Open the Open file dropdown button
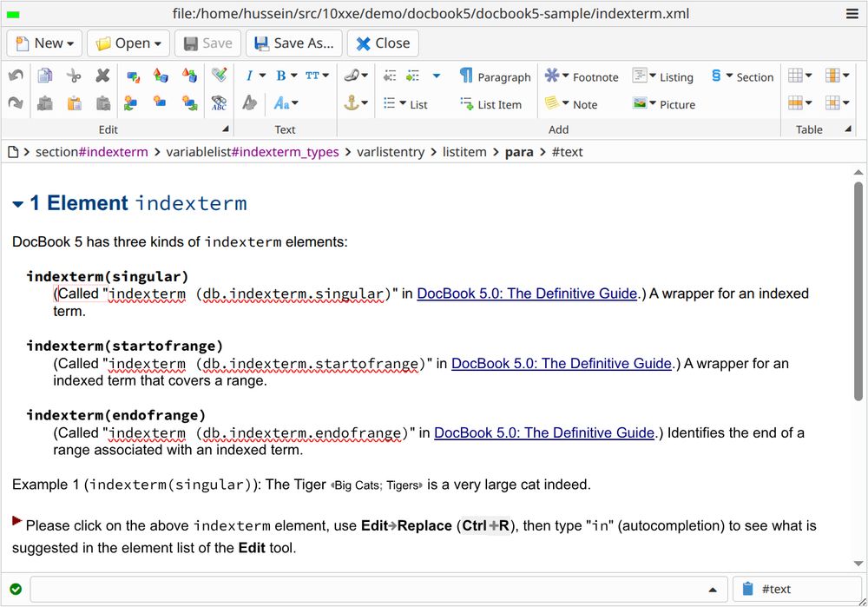Viewport: 868px width, 607px height. point(128,43)
